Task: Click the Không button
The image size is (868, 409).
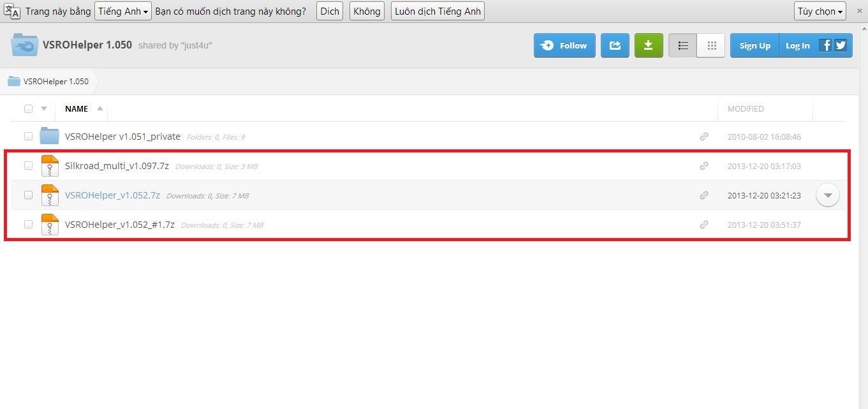Action: click(x=367, y=11)
